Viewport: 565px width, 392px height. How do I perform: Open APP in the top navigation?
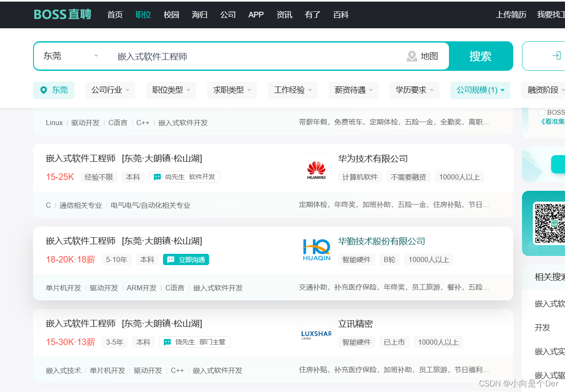(256, 15)
